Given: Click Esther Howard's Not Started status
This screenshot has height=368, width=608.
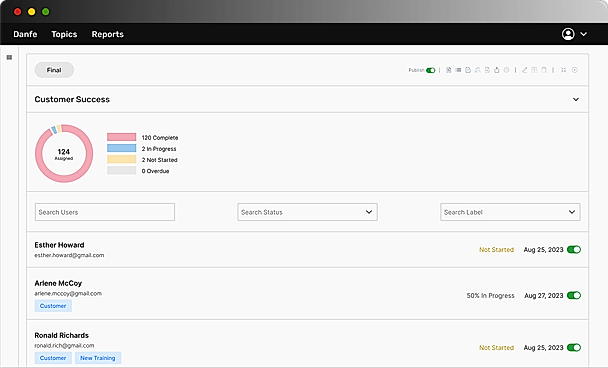Looking at the screenshot, I should 496,250.
